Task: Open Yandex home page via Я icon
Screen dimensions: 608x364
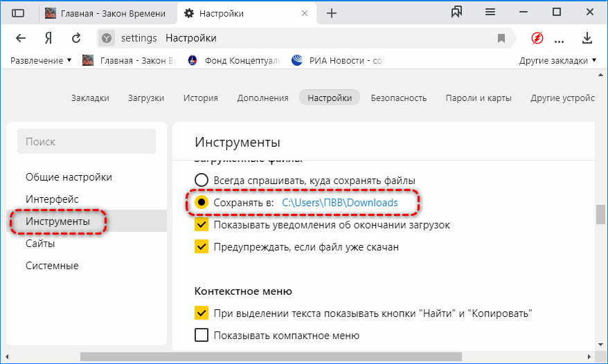Action: point(48,38)
